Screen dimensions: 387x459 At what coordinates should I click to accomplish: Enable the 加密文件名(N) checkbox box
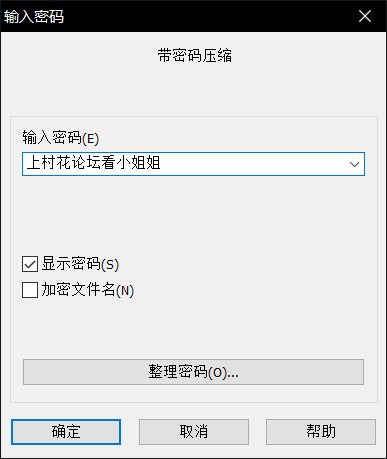coord(30,290)
